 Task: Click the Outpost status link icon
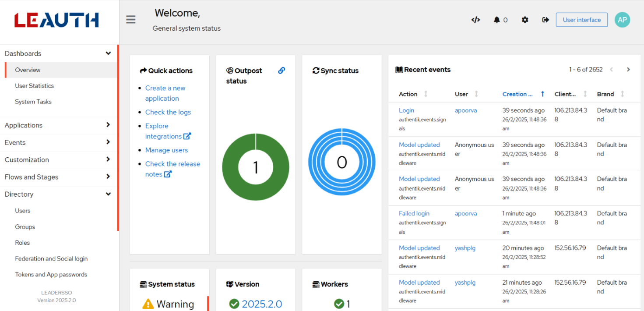[282, 71]
